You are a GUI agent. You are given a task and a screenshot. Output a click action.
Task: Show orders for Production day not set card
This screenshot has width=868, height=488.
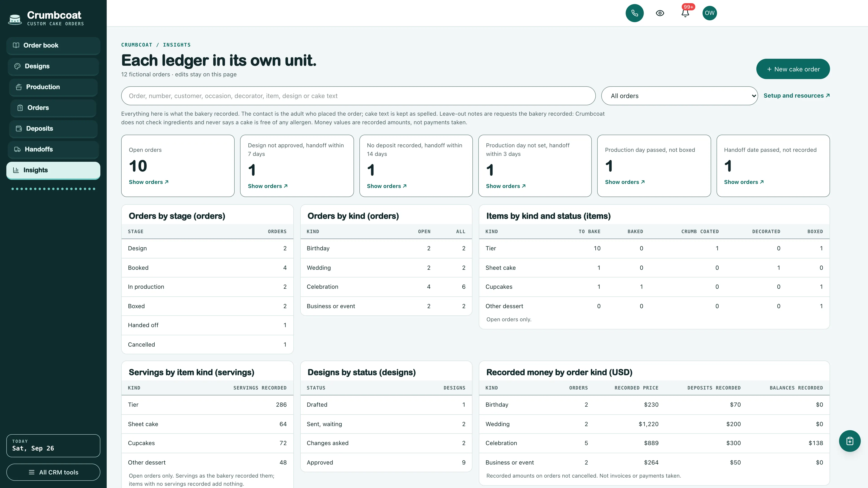click(505, 186)
